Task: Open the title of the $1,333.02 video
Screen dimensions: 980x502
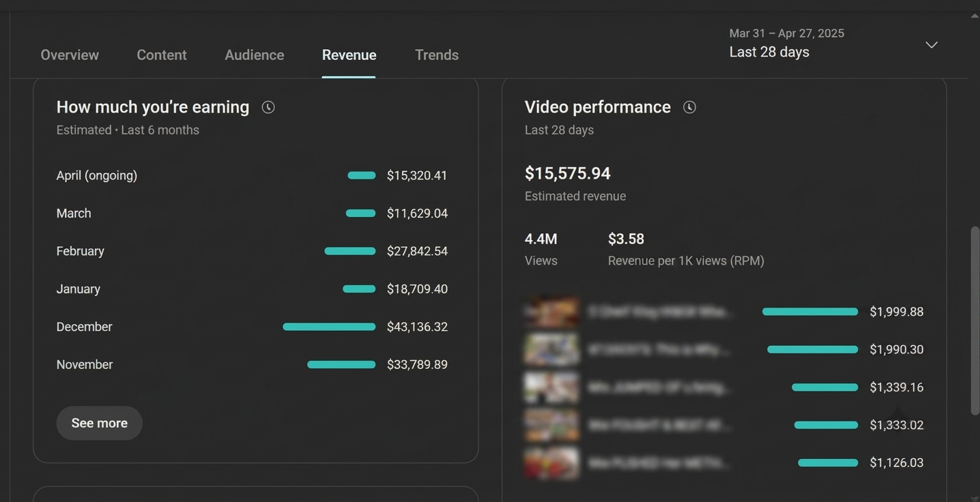Action: tap(659, 425)
